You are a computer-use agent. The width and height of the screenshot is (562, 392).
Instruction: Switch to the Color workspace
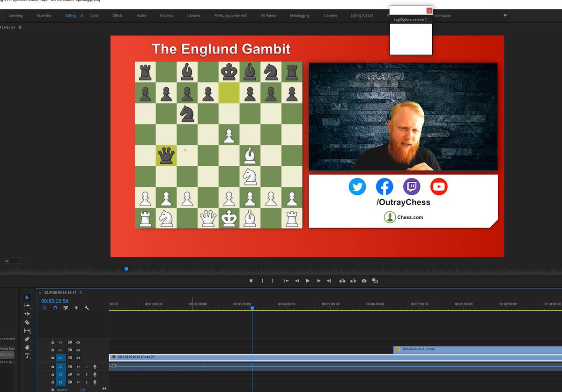tap(95, 15)
